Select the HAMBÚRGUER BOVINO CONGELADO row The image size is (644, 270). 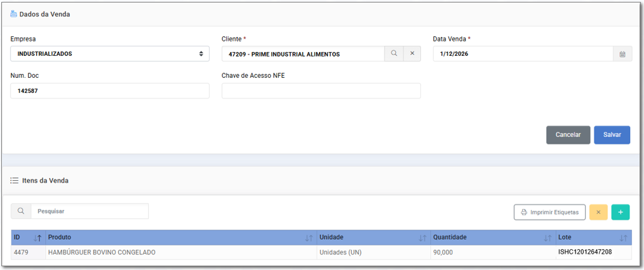pyautogui.click(x=102, y=252)
